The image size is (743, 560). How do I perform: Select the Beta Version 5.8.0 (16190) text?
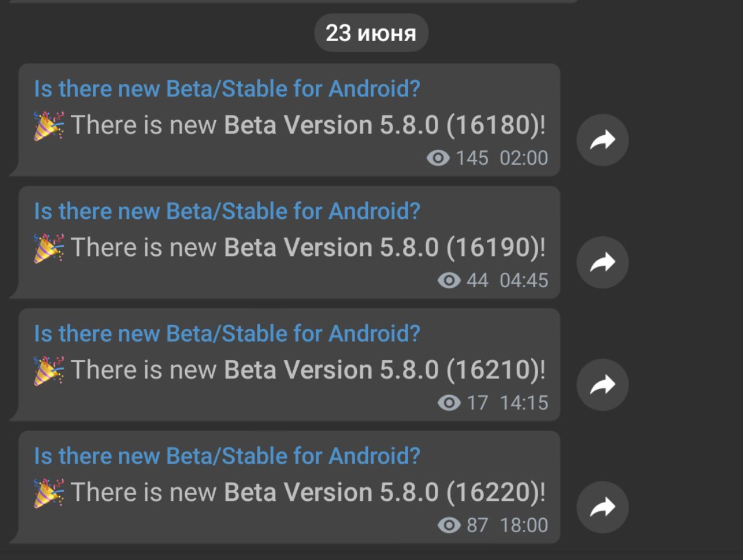[x=384, y=248]
